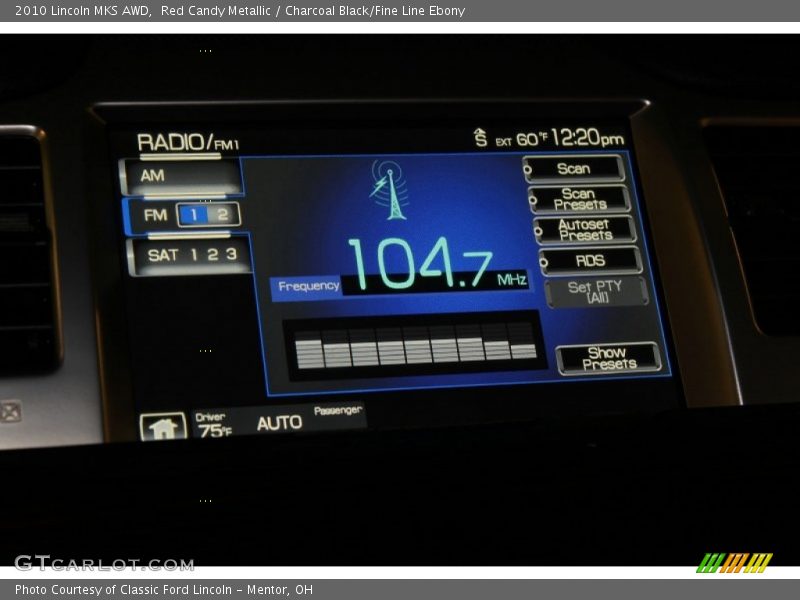
Task: Tap the radio tower antenna icon
Action: [x=388, y=189]
